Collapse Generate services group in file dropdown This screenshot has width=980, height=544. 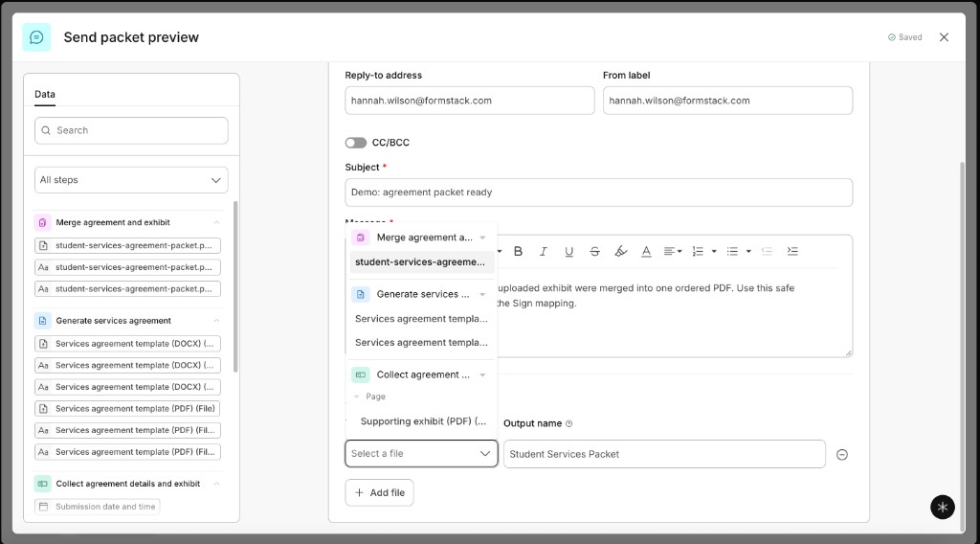point(482,295)
